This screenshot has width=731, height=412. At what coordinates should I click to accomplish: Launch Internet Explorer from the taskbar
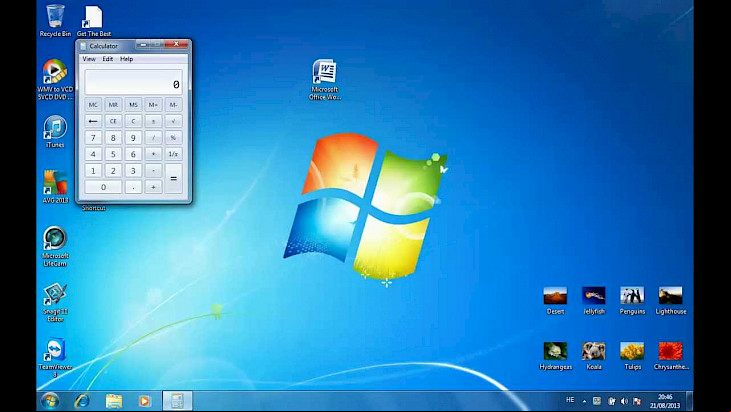click(82, 401)
